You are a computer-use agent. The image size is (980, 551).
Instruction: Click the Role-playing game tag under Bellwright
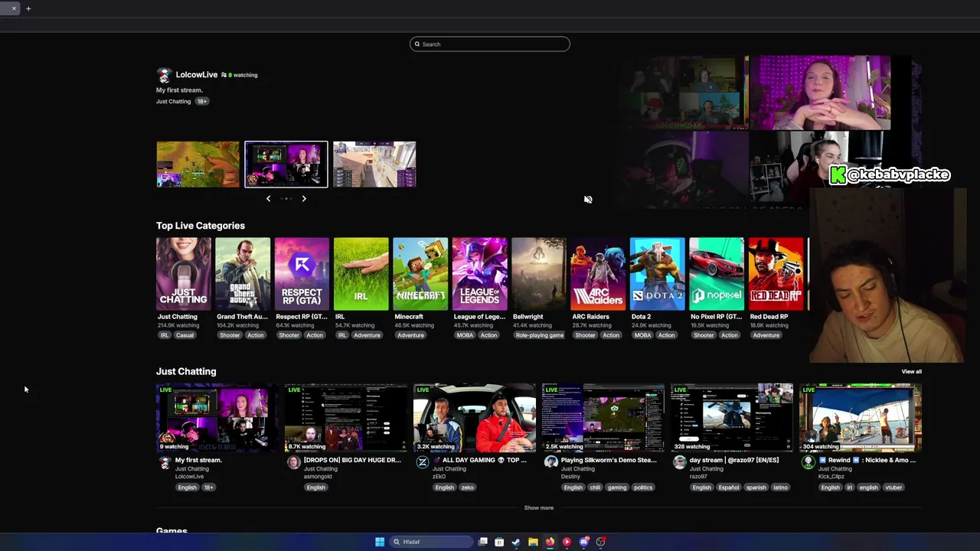[540, 335]
